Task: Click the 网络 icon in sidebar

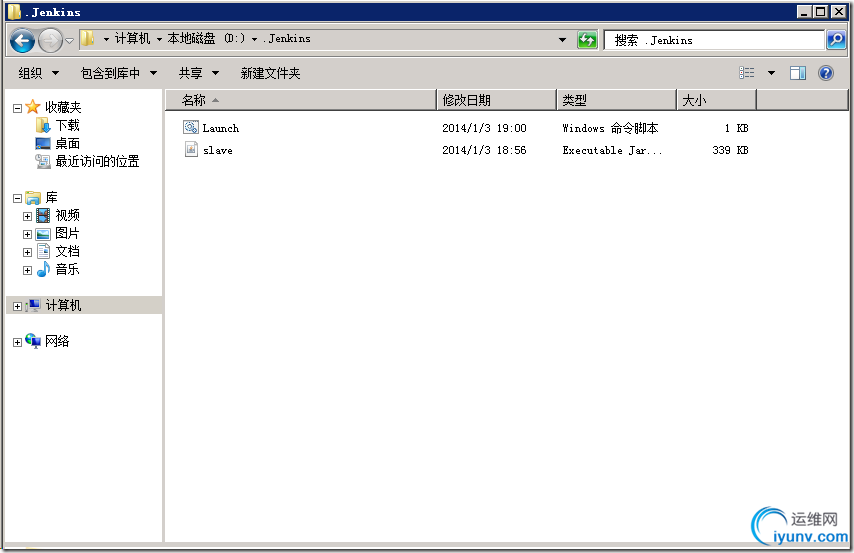Action: tap(33, 341)
